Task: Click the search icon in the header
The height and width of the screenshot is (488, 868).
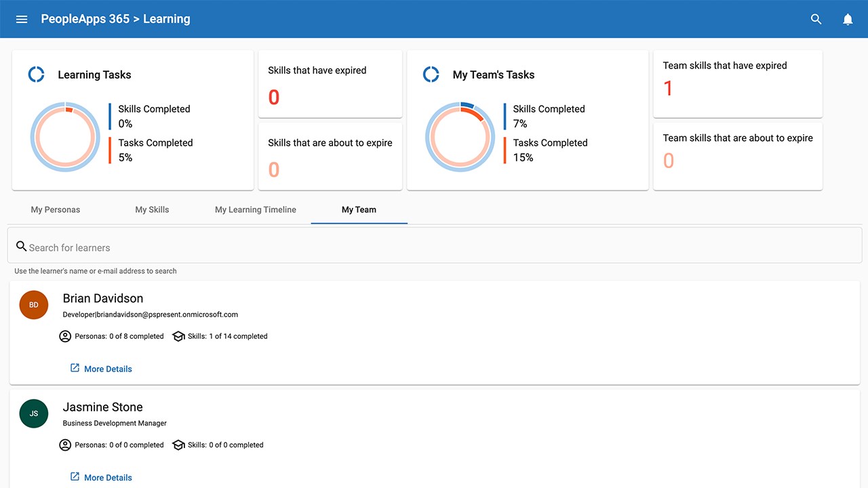Action: click(816, 19)
